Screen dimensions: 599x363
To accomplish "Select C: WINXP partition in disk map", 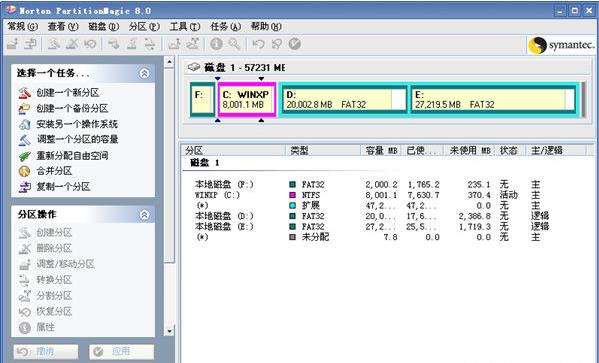I will pyautogui.click(x=247, y=99).
